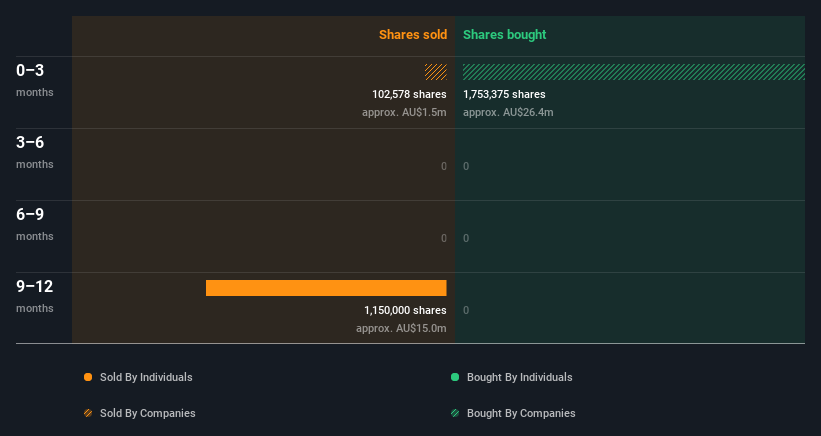
Task: Click the sold zero in 3–6 months row
Action: click(444, 166)
